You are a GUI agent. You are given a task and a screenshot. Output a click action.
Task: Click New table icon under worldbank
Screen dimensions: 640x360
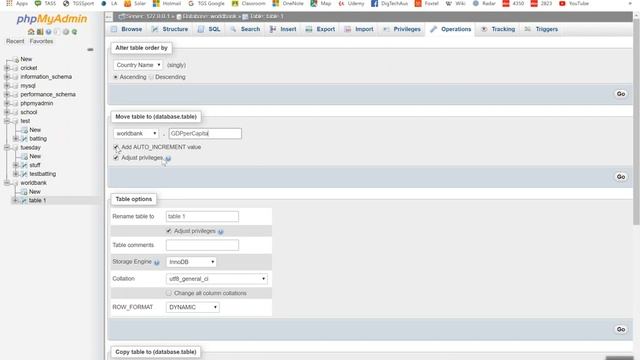click(24, 192)
